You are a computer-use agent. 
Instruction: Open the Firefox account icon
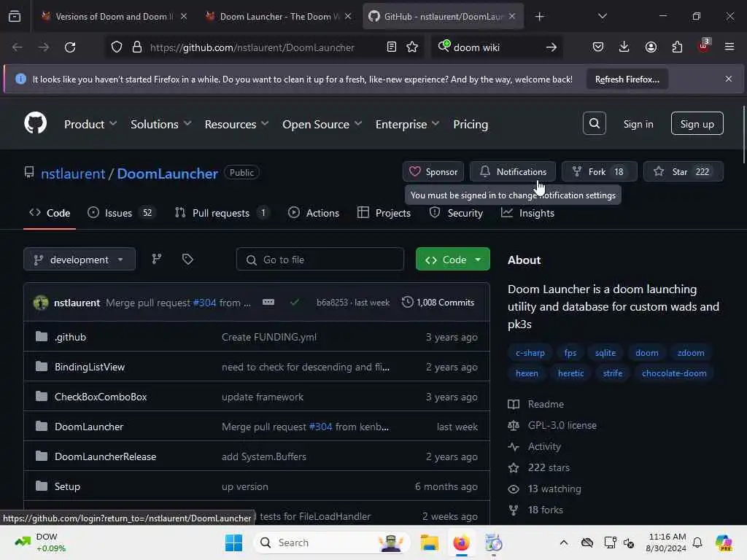pyautogui.click(x=651, y=47)
